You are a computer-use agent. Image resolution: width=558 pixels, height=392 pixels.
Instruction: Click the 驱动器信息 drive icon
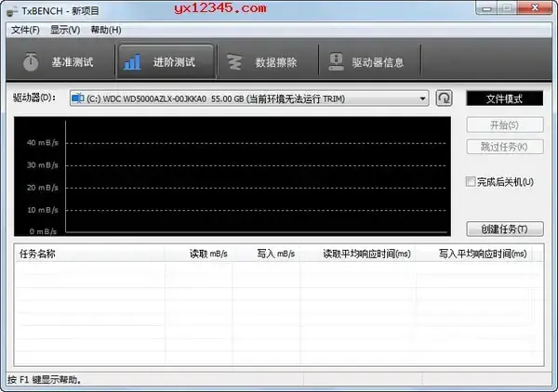337,62
